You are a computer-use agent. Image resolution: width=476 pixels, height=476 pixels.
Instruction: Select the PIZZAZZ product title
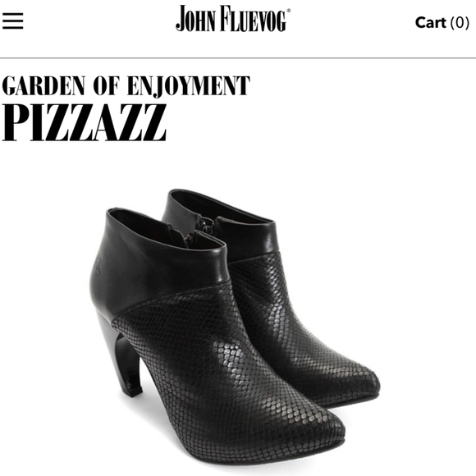85,122
